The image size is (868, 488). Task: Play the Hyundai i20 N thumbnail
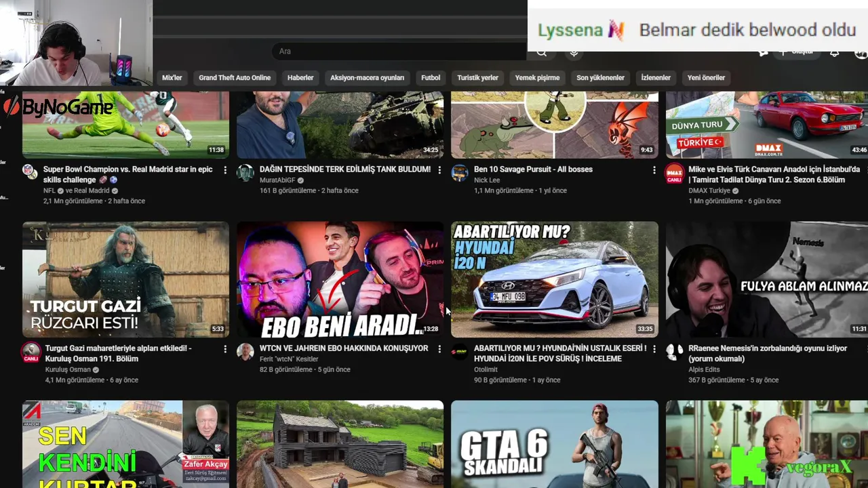555,279
